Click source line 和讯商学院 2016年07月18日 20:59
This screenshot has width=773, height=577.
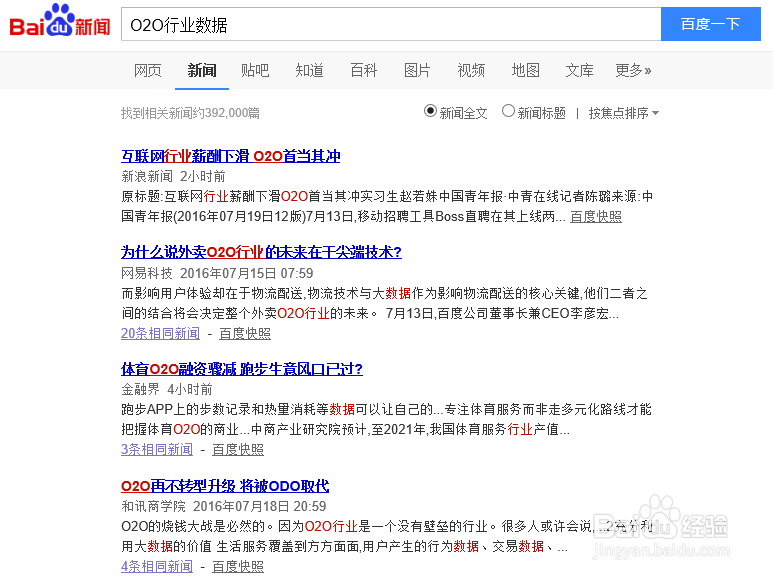[223, 506]
